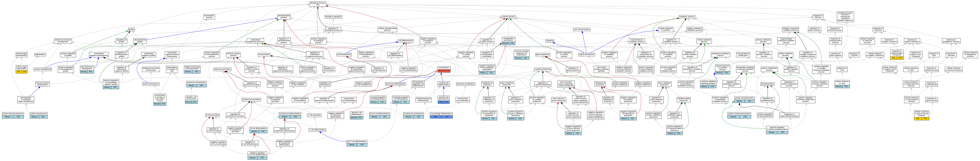Select the 'signal transduction' node
Screen dimensions: 980x161
click(x=587, y=54)
